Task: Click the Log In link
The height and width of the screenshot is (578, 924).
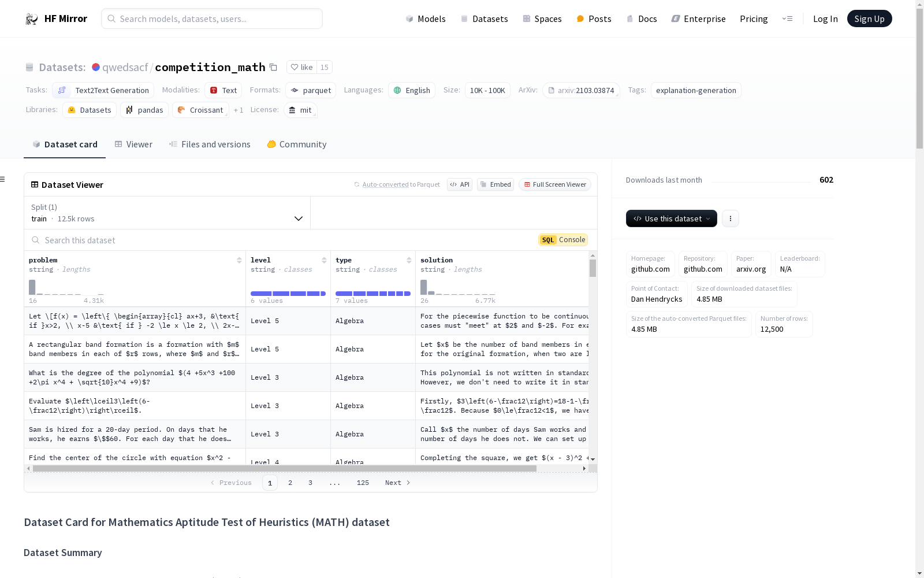Action: [x=825, y=19]
